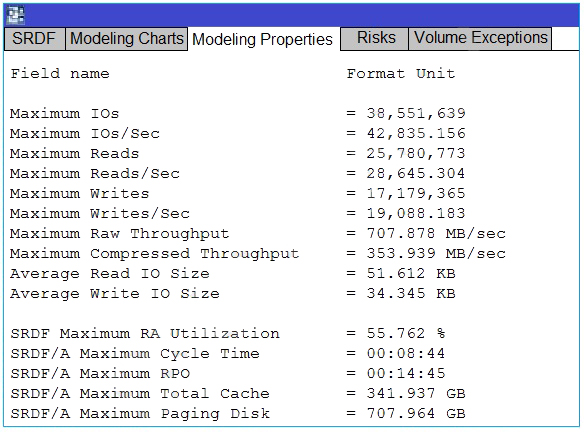Select the Maximum Compressed Throughput row
Image resolution: width=584 pixels, height=433 pixels.
pyautogui.click(x=258, y=254)
